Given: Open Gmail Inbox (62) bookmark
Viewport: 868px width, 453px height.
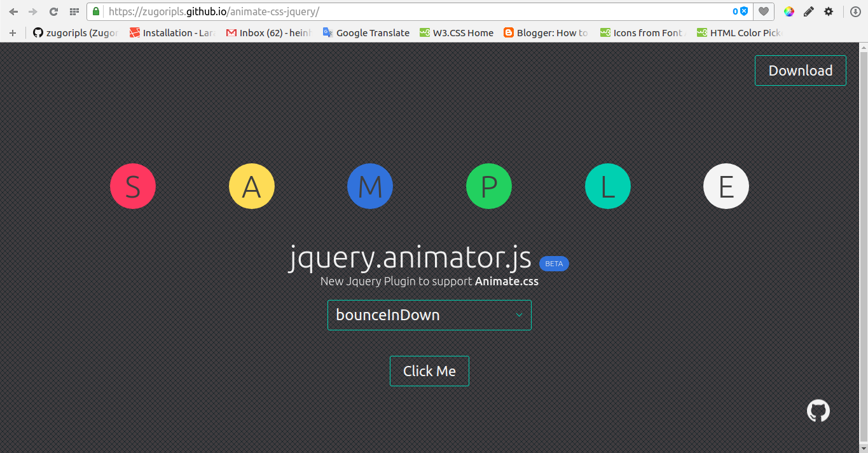Looking at the screenshot, I should (x=269, y=33).
